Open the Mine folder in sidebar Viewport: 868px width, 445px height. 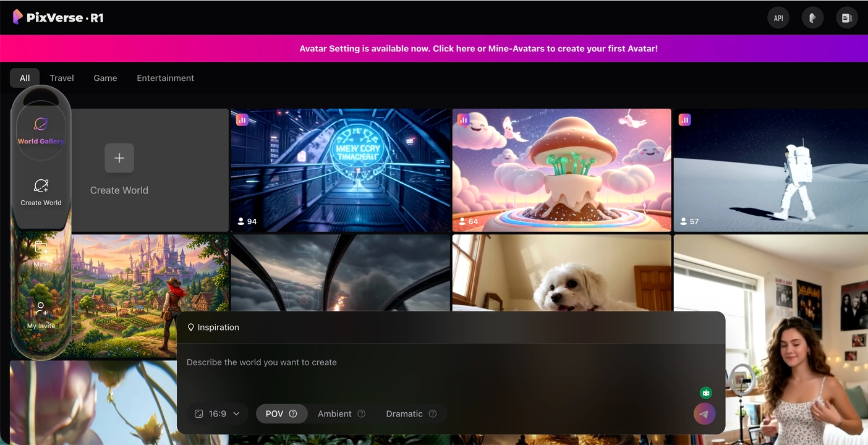pyautogui.click(x=41, y=253)
